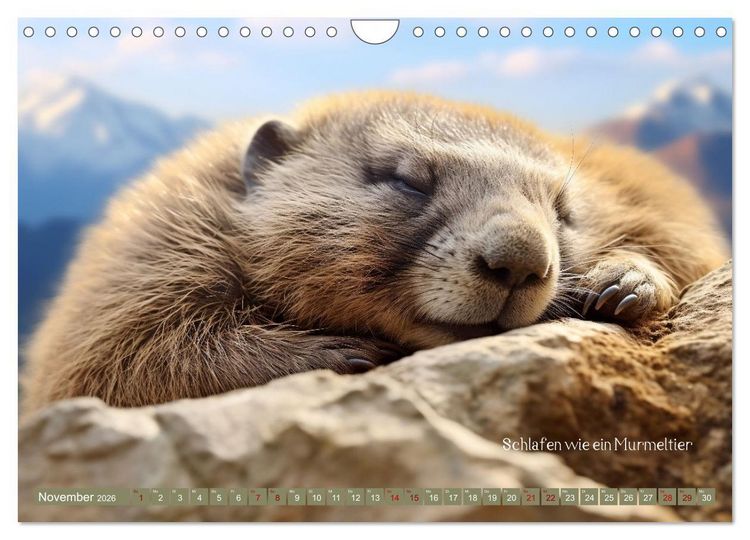Choose day 4 in the date row
Screen dimensions: 750x540
pyautogui.click(x=199, y=497)
